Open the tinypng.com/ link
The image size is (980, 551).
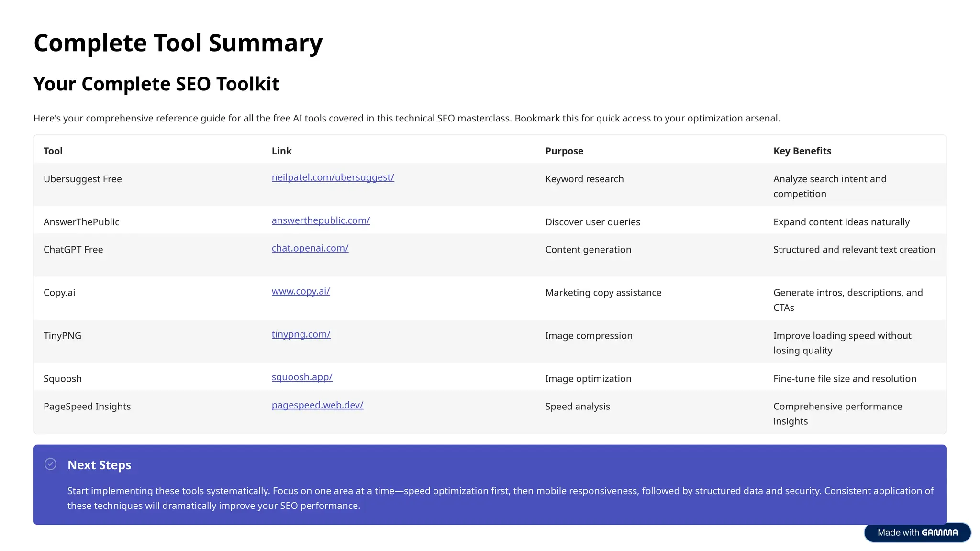tap(301, 334)
